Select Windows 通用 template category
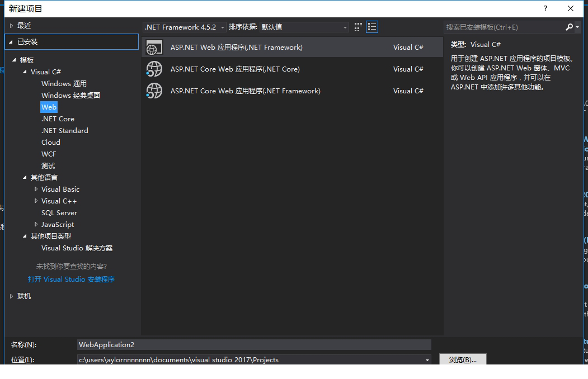This screenshot has width=588, height=379. (64, 83)
